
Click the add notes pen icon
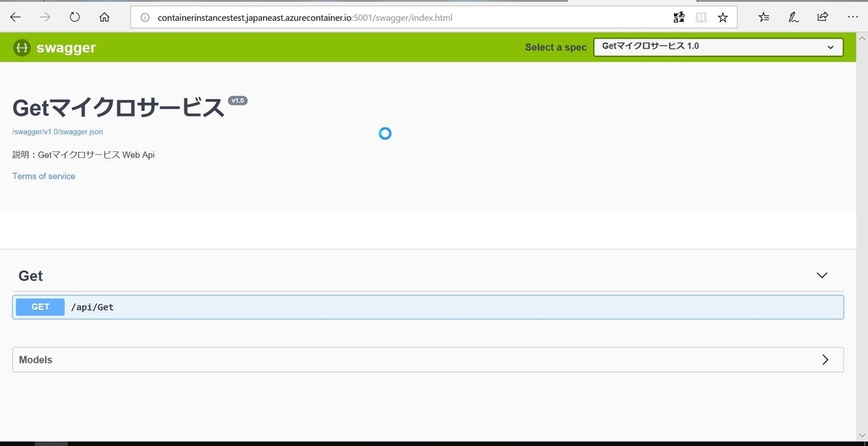tap(793, 17)
